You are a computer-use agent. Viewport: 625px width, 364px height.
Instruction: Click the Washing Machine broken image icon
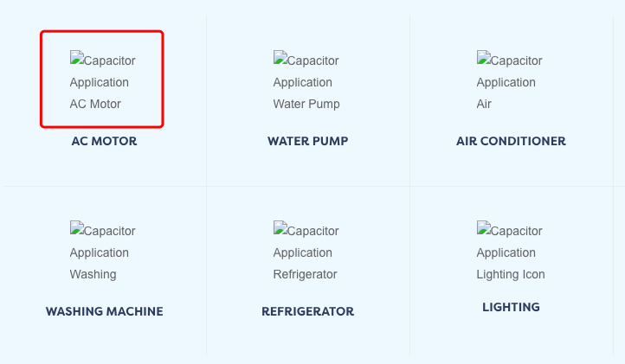(77, 227)
